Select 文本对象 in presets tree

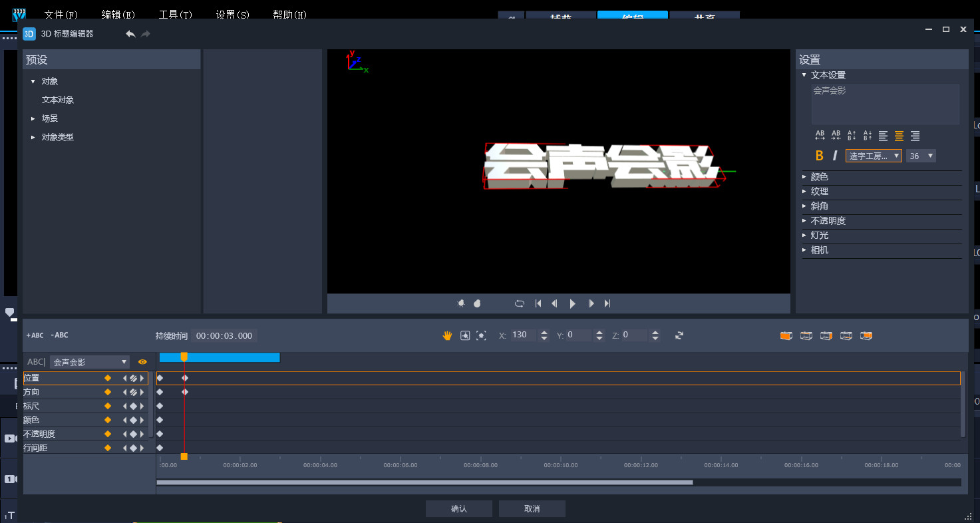tap(58, 100)
